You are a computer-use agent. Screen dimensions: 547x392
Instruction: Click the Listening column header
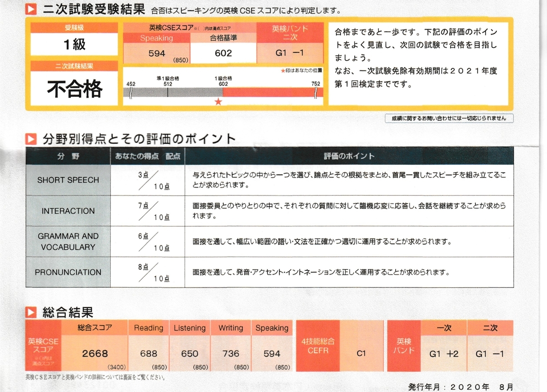click(190, 328)
